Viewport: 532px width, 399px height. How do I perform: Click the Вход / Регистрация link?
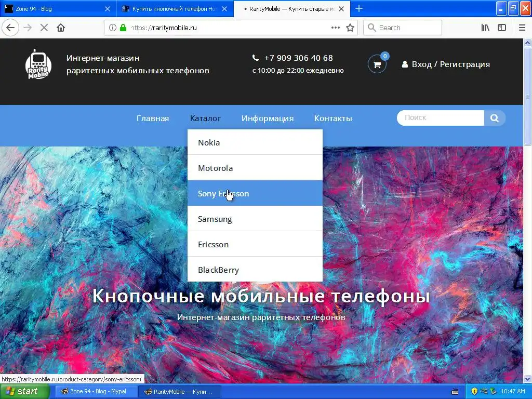(x=450, y=64)
